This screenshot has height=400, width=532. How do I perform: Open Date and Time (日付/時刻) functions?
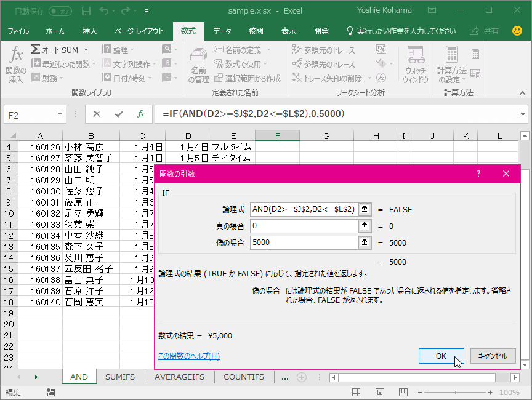[126, 78]
